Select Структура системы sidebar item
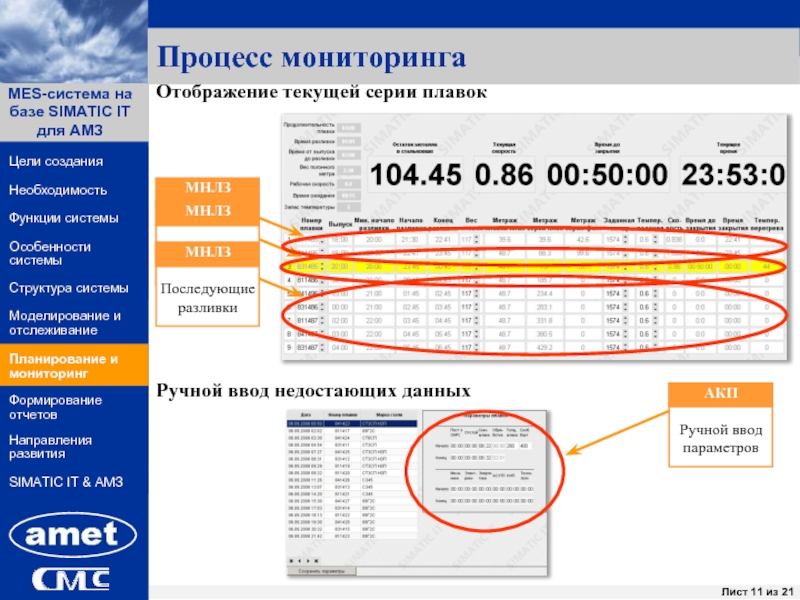The image size is (800, 600). 68,288
